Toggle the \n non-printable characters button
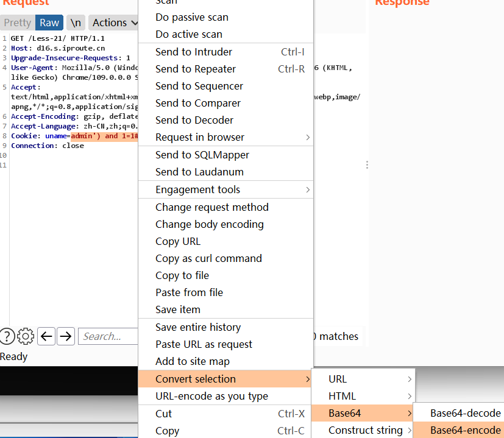The width and height of the screenshot is (504, 438). click(76, 23)
